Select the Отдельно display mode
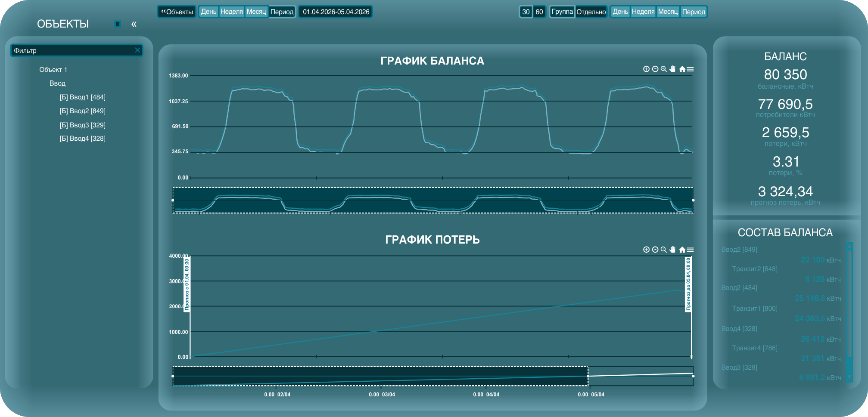This screenshot has height=417, width=868. 591,12
